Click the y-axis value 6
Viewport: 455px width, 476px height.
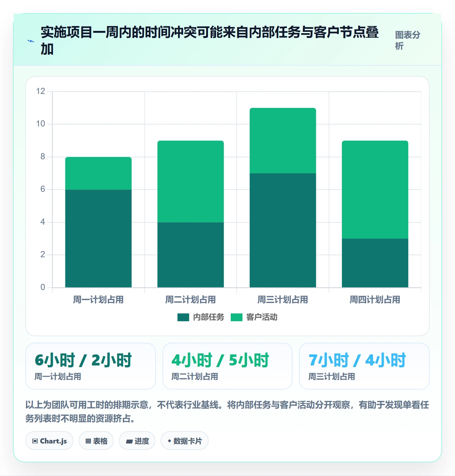click(43, 189)
